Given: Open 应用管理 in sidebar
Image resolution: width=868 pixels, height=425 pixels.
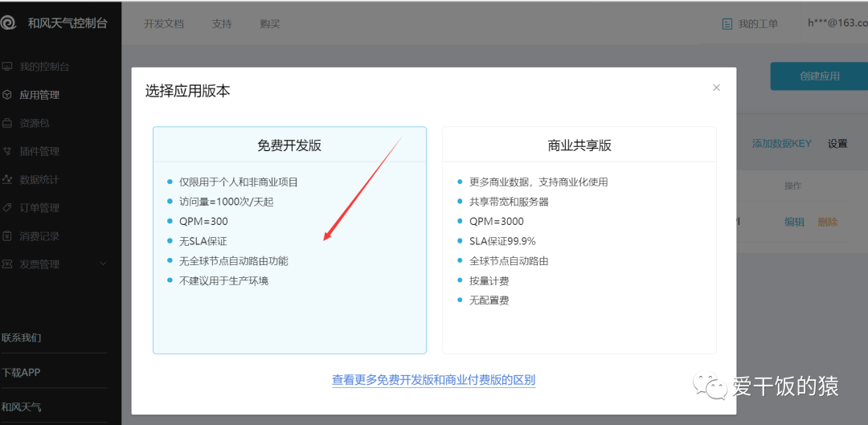Looking at the screenshot, I should coord(39,95).
